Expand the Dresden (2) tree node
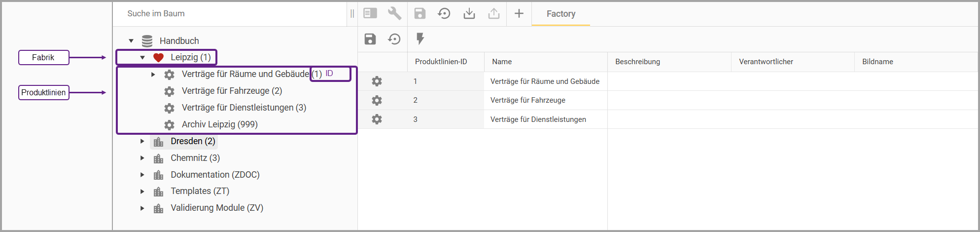Viewport: 980px width, 232px height. point(142,141)
